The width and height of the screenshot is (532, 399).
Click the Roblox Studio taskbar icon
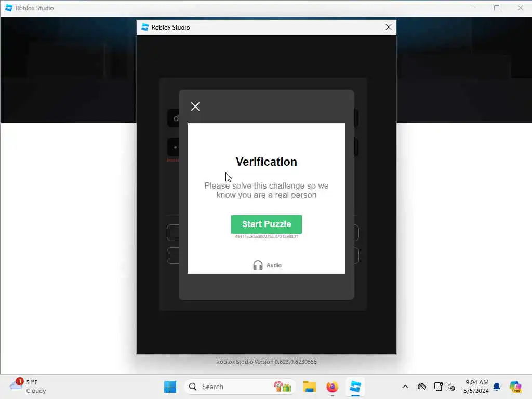(355, 387)
